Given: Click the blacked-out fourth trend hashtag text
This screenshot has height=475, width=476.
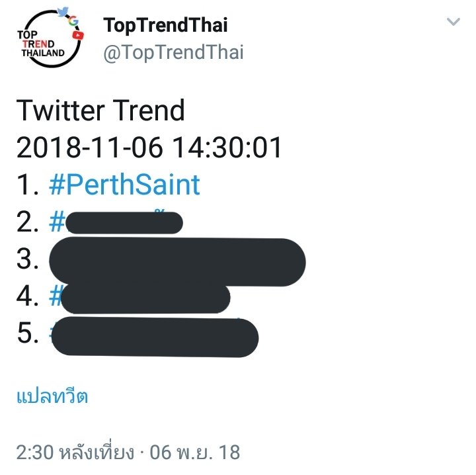Looking at the screenshot, I should (x=145, y=298).
